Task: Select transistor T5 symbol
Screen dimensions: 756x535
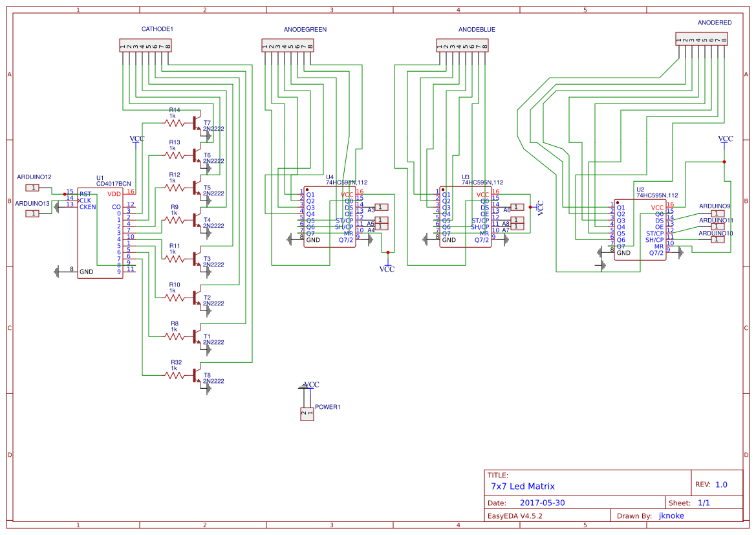Action: click(x=196, y=187)
